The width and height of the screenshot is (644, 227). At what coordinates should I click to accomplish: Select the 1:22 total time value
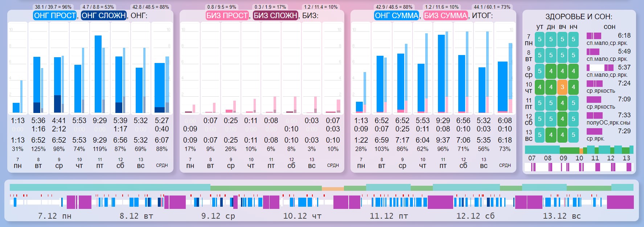(x=361, y=140)
